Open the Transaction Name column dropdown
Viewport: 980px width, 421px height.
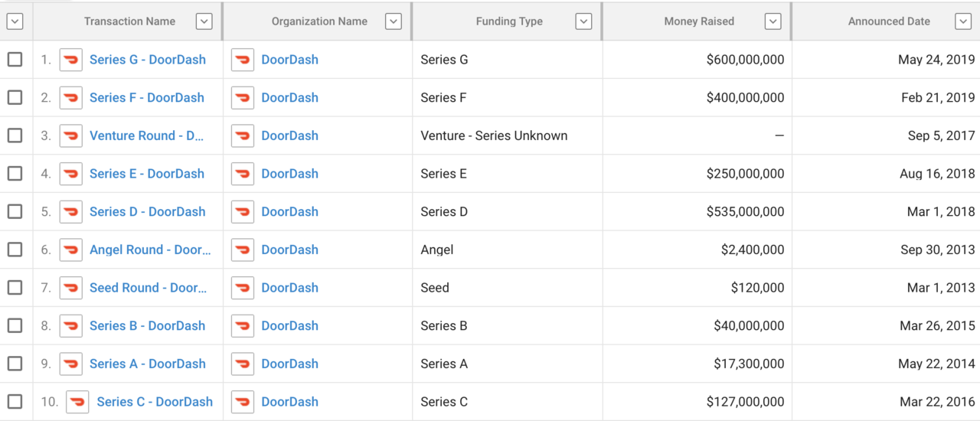point(204,21)
